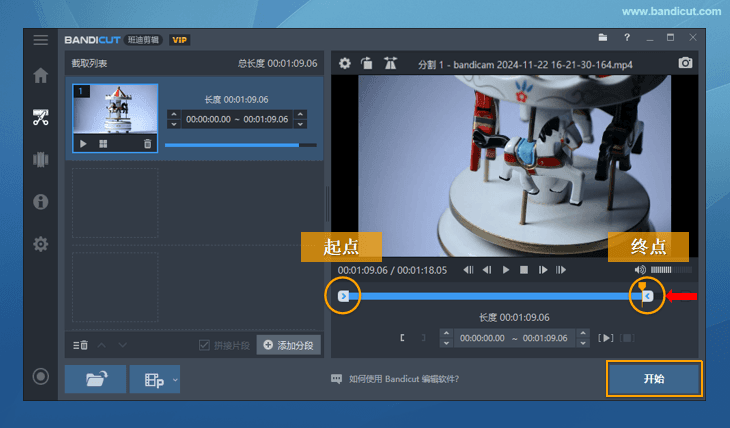Open the Split mode sidebar icon
This screenshot has width=730, height=428.
tap(41, 159)
